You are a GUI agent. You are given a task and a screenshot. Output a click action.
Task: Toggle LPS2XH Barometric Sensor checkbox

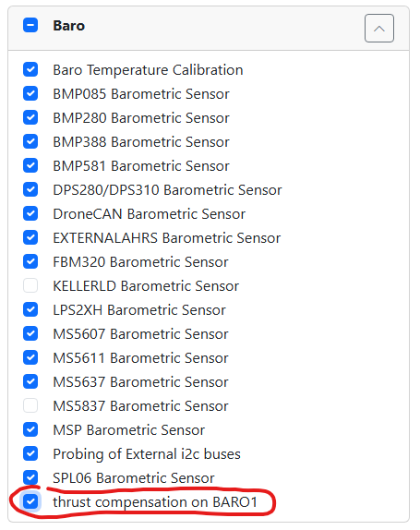30,309
